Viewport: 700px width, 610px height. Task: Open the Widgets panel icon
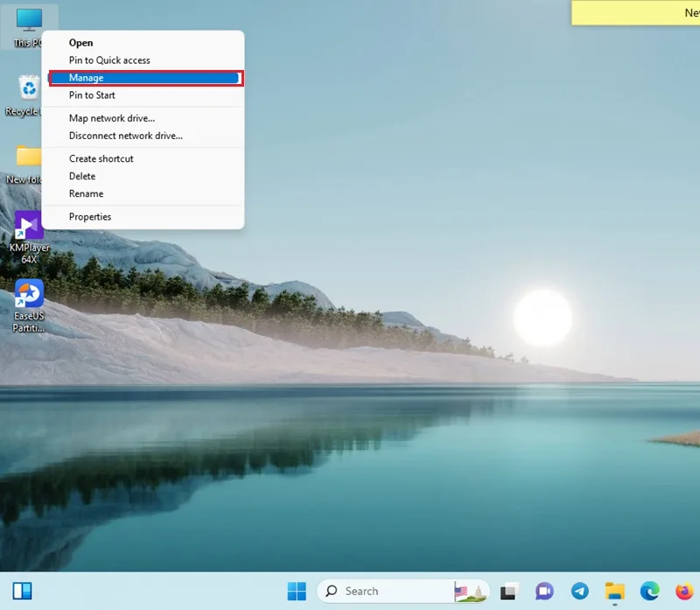pos(23,592)
